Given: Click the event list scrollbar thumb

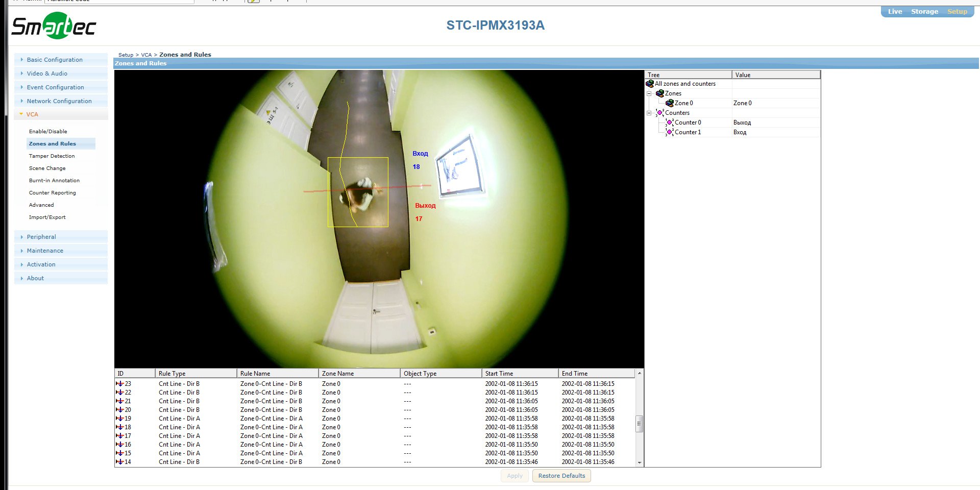Looking at the screenshot, I should click(639, 424).
